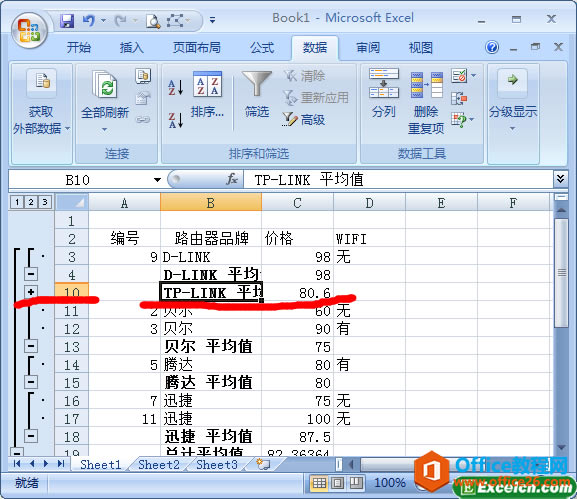Expand the 分级显示 outline group
This screenshot has width=577, height=499.
pyautogui.click(x=513, y=102)
